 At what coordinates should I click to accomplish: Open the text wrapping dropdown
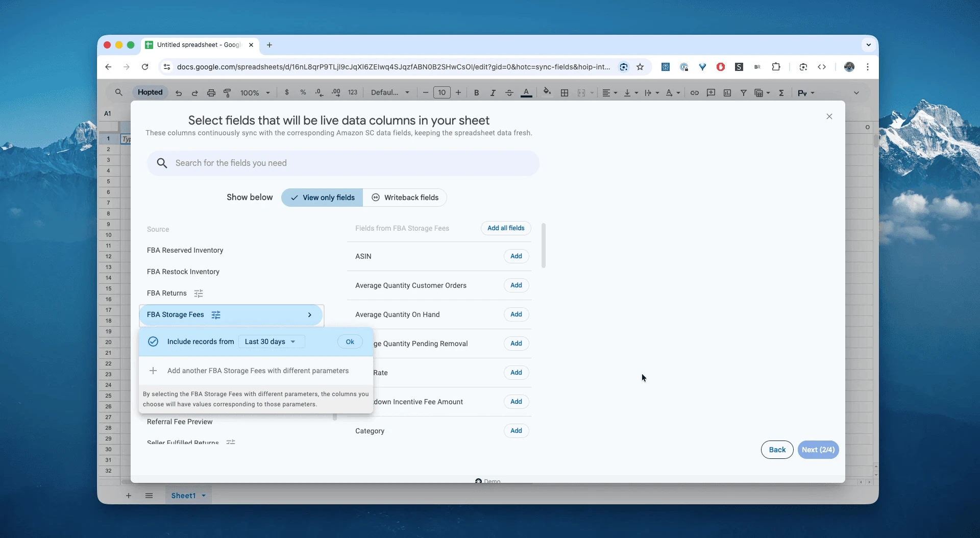pos(652,92)
